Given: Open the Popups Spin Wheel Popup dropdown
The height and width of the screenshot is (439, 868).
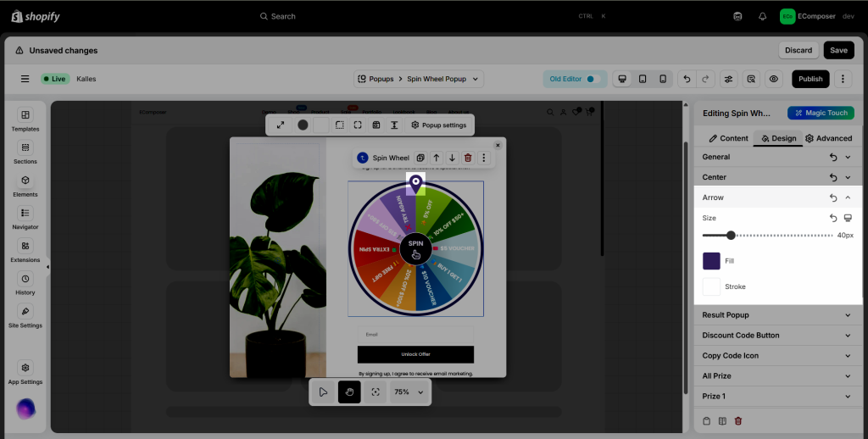Looking at the screenshot, I should (x=419, y=79).
